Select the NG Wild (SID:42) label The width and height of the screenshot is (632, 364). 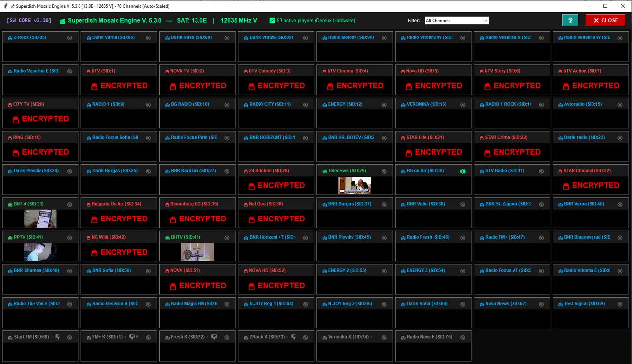pos(109,237)
